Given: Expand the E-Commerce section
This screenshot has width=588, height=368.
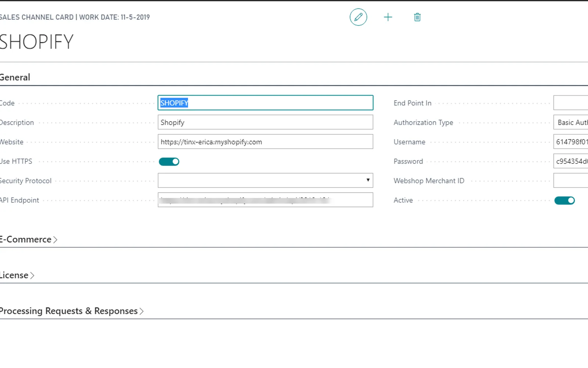Looking at the screenshot, I should 29,240.
